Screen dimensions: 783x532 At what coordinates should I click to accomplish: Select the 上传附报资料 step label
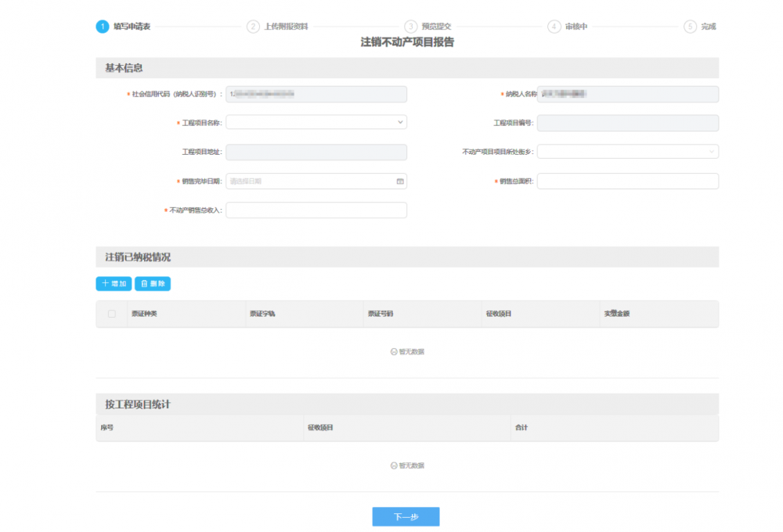click(x=286, y=27)
